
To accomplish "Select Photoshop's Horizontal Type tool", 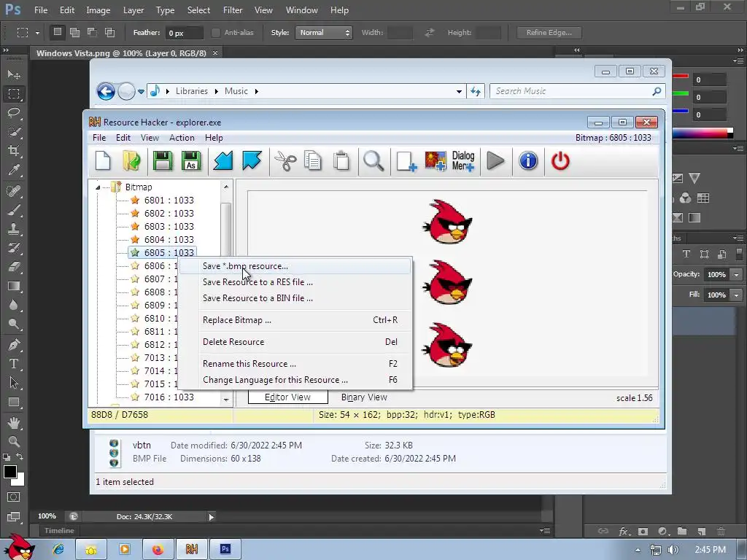I will [14, 364].
